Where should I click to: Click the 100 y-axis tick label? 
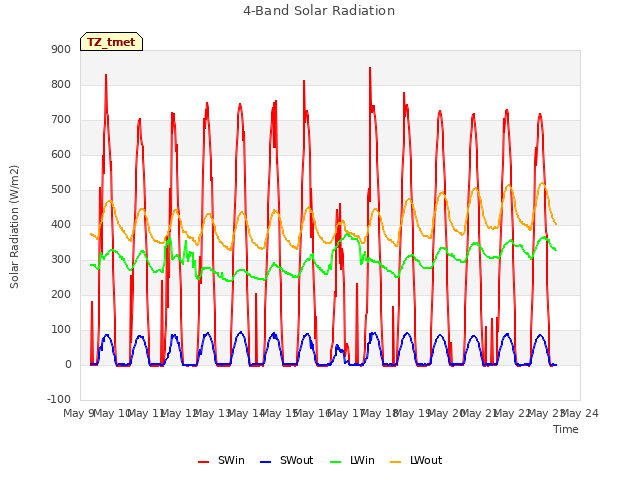pos(61,329)
